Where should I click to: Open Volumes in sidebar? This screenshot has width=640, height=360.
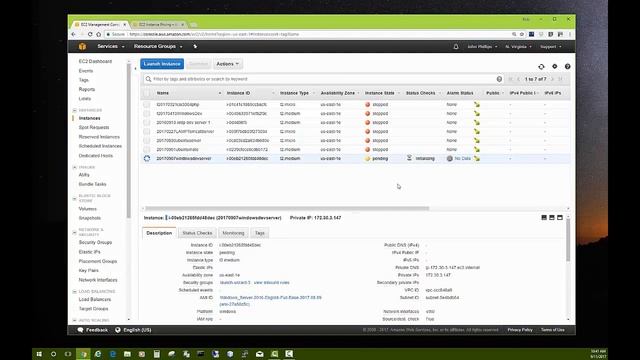[87, 209]
